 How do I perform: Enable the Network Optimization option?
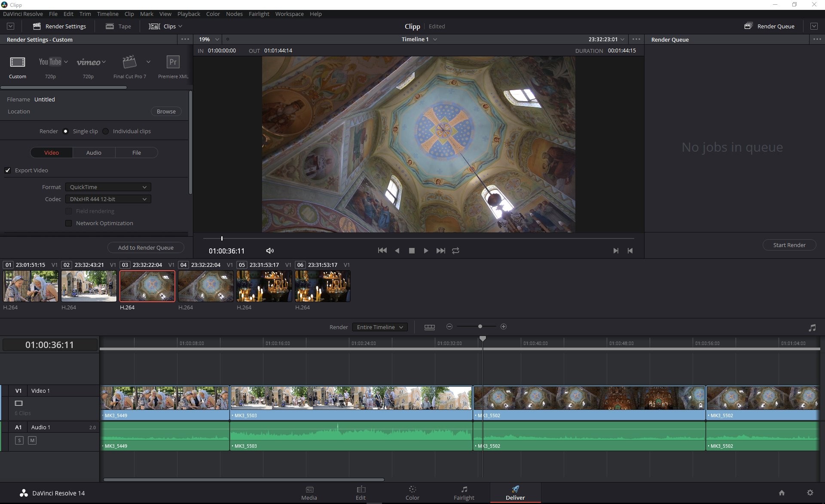[69, 223]
